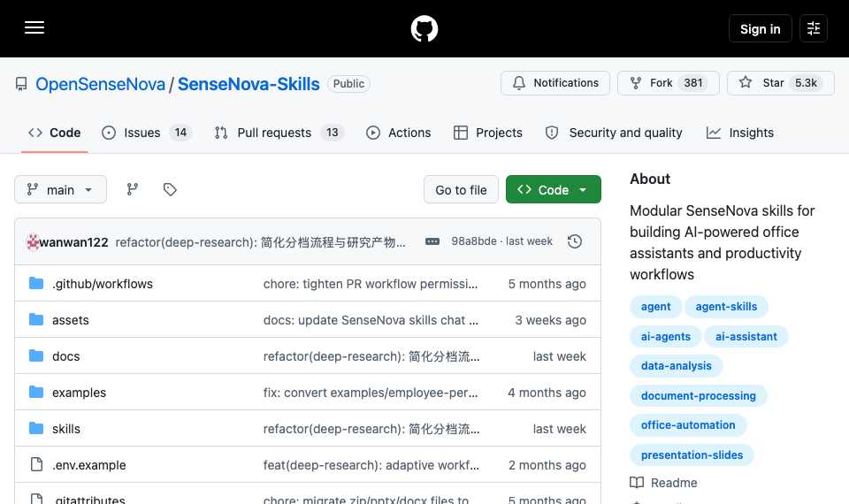The height and width of the screenshot is (504, 849).
Task: Expand commit message ellipsis button
Action: coord(432,241)
